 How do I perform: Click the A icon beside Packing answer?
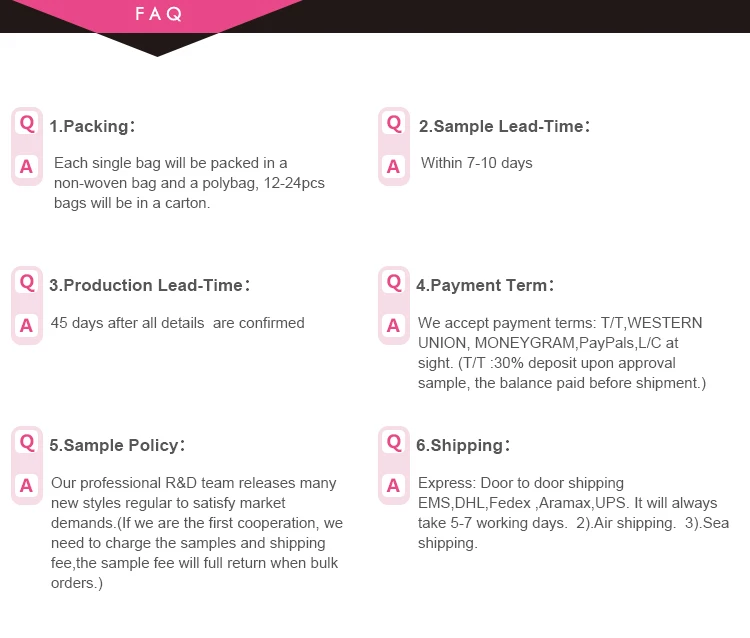pyautogui.click(x=27, y=167)
